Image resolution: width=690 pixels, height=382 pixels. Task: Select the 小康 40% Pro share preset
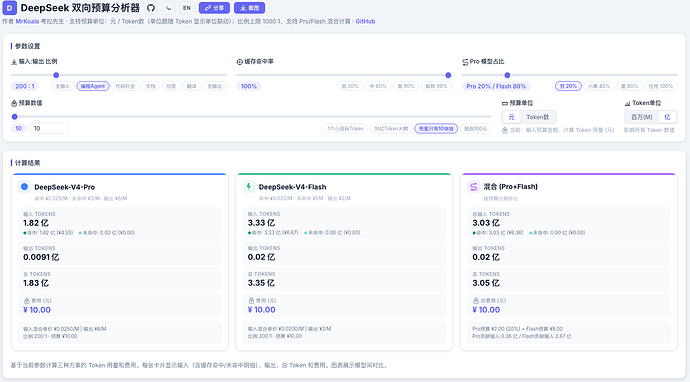click(x=599, y=86)
